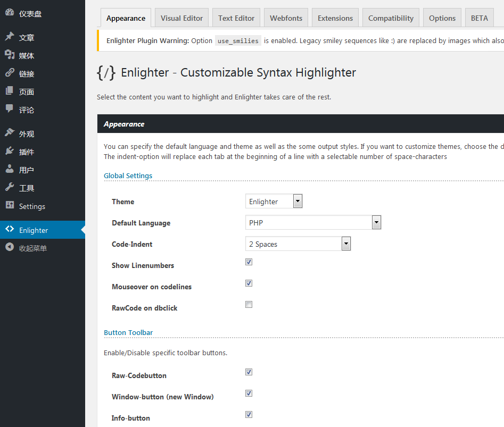Screen dimensions: 504x427
Task: Click the Settings menu link in sidebar
Action: (32, 206)
